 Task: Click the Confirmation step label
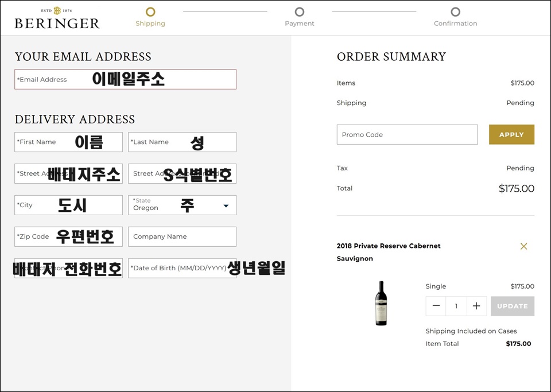(x=455, y=24)
